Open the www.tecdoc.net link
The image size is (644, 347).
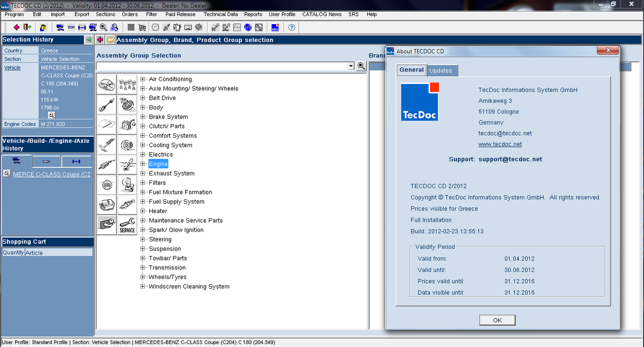[x=500, y=144]
